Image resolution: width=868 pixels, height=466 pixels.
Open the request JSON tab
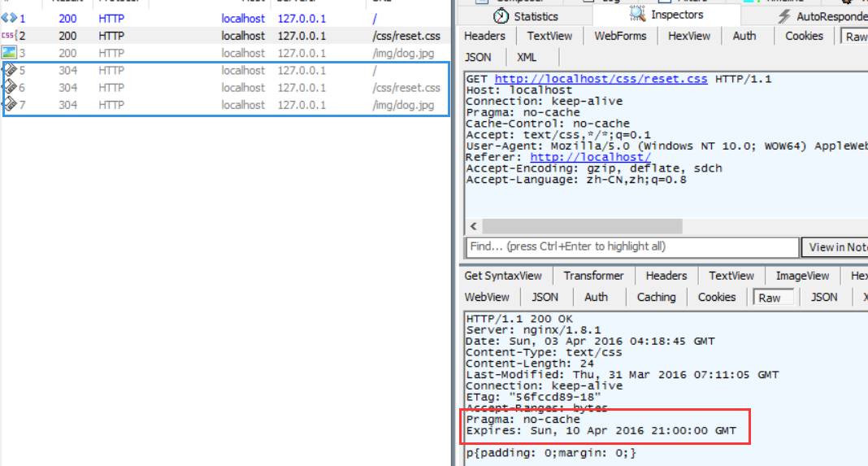(478, 57)
